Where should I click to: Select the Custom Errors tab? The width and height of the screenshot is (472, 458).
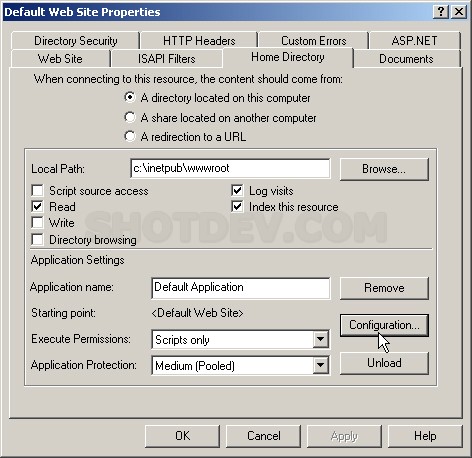(314, 41)
